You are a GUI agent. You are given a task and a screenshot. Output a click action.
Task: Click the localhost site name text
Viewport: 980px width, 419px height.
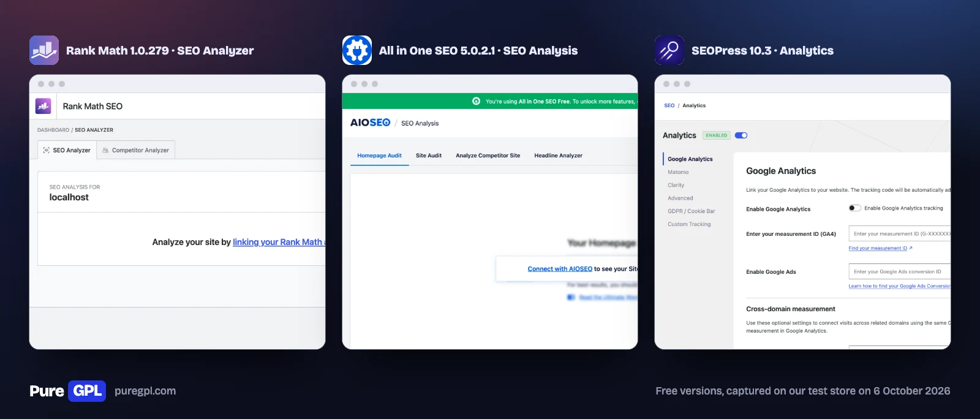tap(69, 197)
